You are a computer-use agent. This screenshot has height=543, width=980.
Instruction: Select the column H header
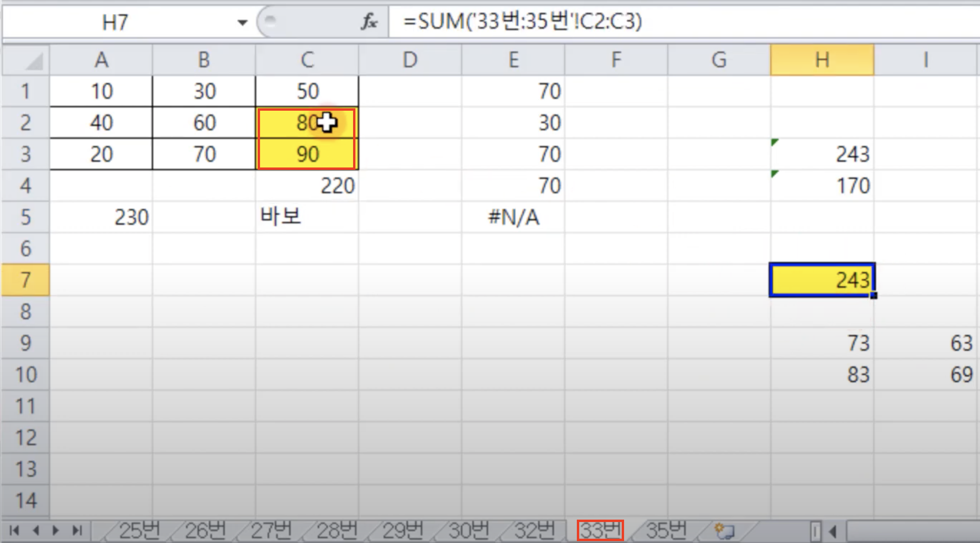tap(822, 60)
